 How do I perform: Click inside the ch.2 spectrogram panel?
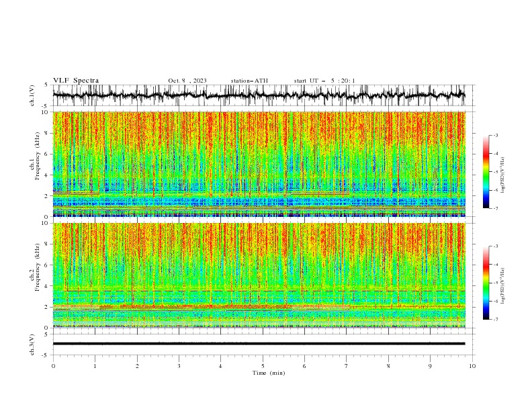tap(259, 275)
